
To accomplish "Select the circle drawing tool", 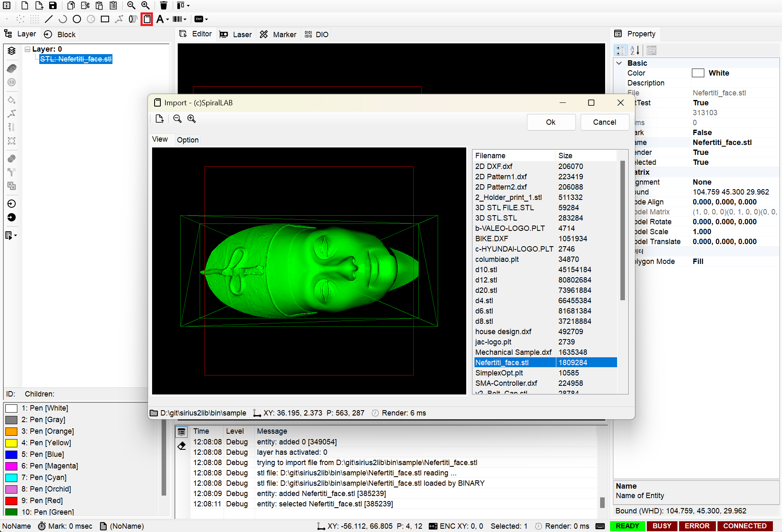I will [x=77, y=19].
